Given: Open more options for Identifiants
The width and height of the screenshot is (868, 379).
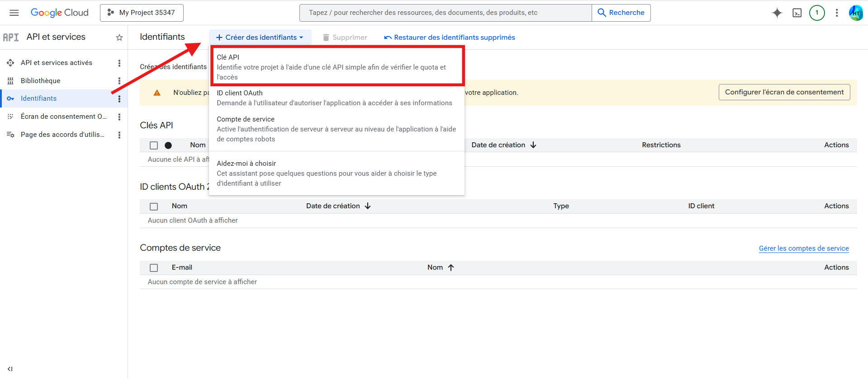Looking at the screenshot, I should pos(119,99).
